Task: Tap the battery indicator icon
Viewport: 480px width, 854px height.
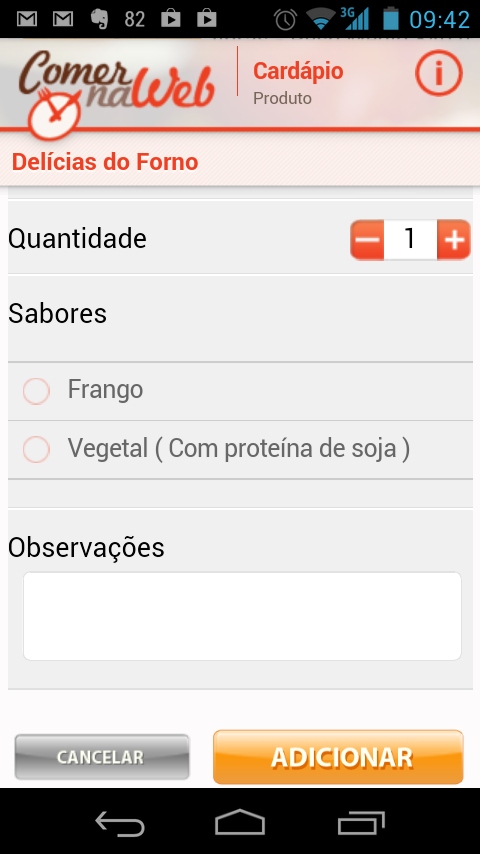Action: (390, 18)
